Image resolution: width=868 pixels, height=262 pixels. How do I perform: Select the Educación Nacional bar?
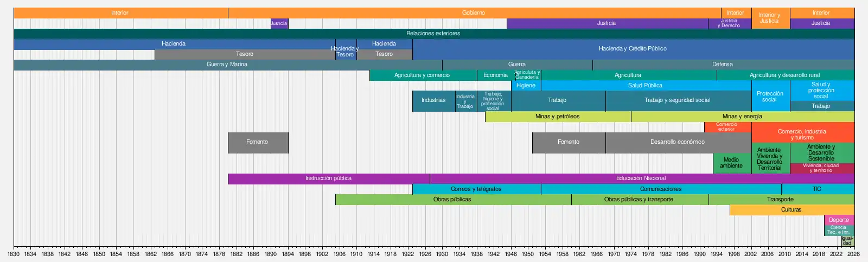[641, 178]
